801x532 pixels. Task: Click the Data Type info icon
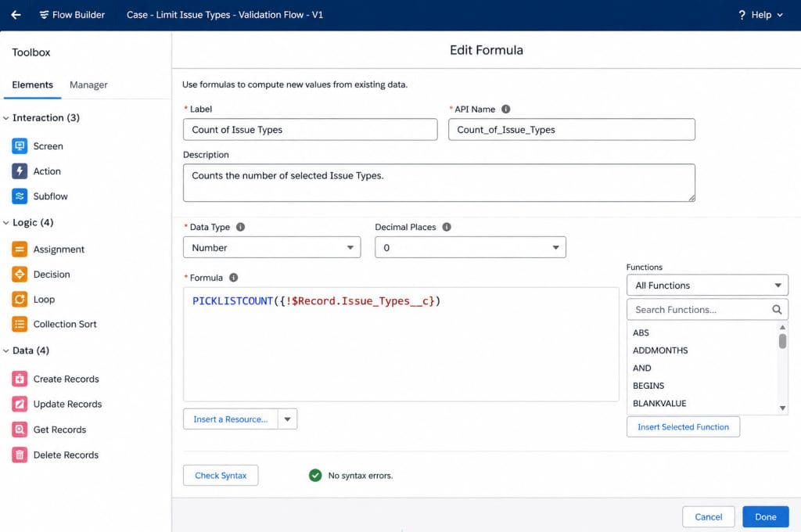241,227
